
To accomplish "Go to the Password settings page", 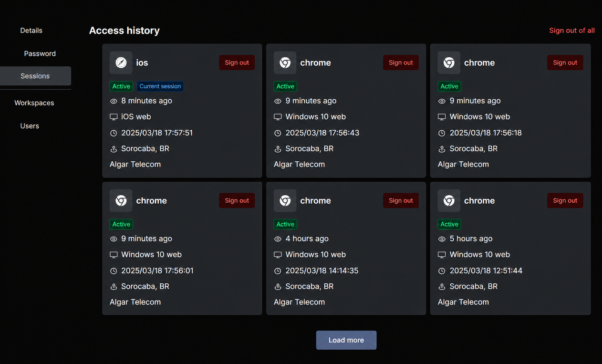I will pos(40,53).
